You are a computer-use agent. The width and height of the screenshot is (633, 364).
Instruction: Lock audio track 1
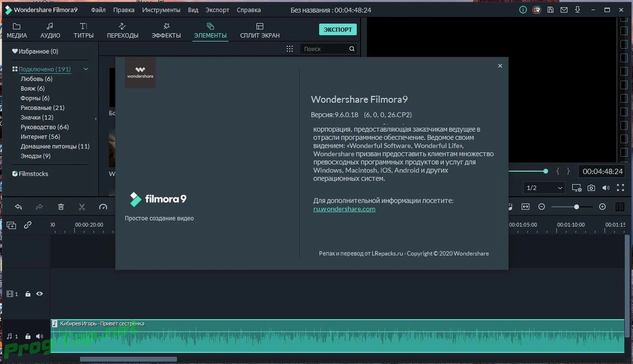[x=28, y=336]
